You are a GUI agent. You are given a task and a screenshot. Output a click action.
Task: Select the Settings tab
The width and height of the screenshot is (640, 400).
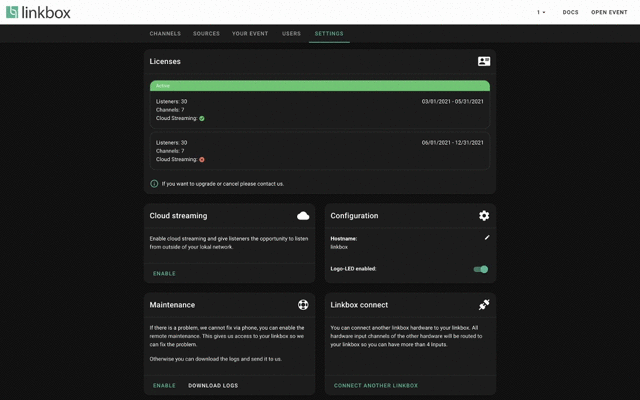pos(329,33)
